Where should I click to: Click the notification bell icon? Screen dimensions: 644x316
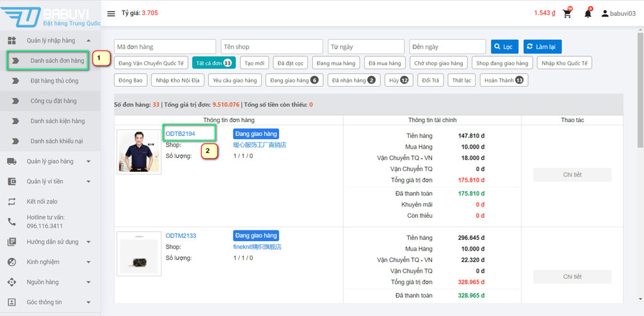click(587, 13)
